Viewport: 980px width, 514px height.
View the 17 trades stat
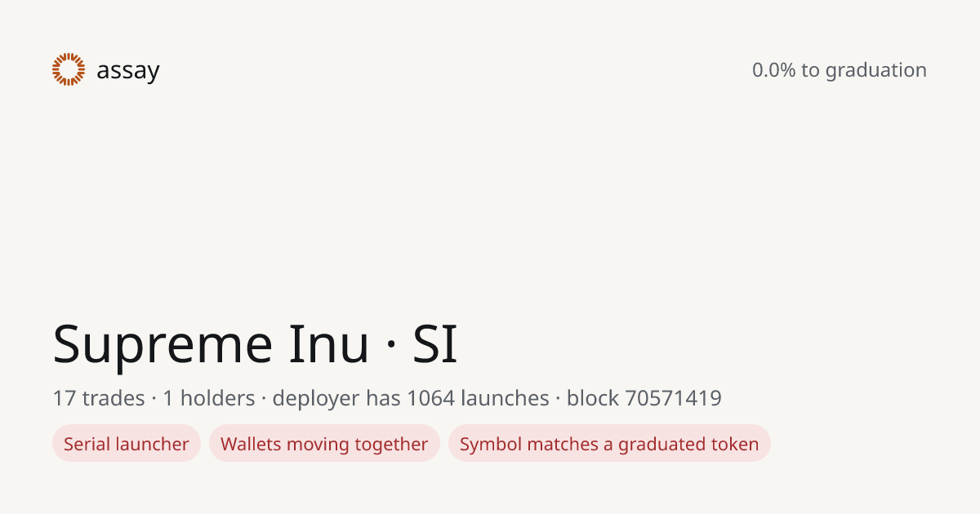[x=99, y=398]
